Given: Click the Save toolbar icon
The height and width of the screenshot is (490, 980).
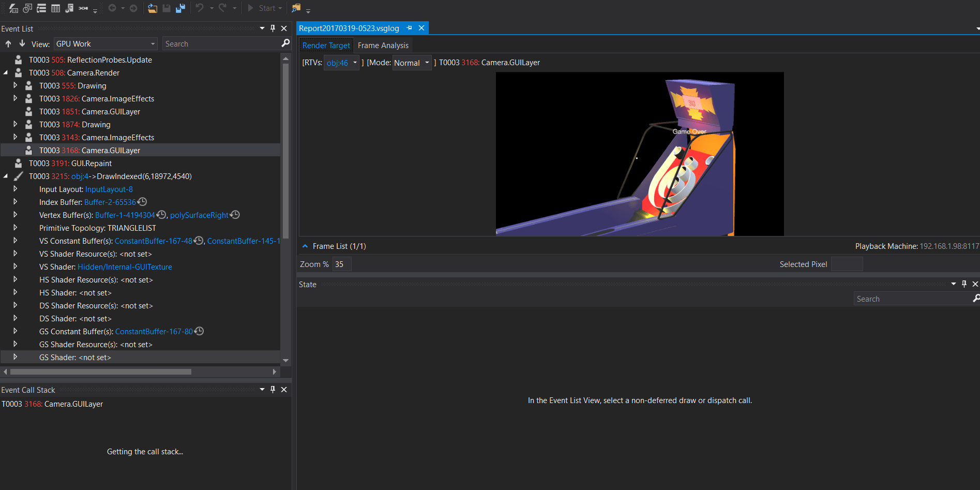Looking at the screenshot, I should tap(166, 8).
